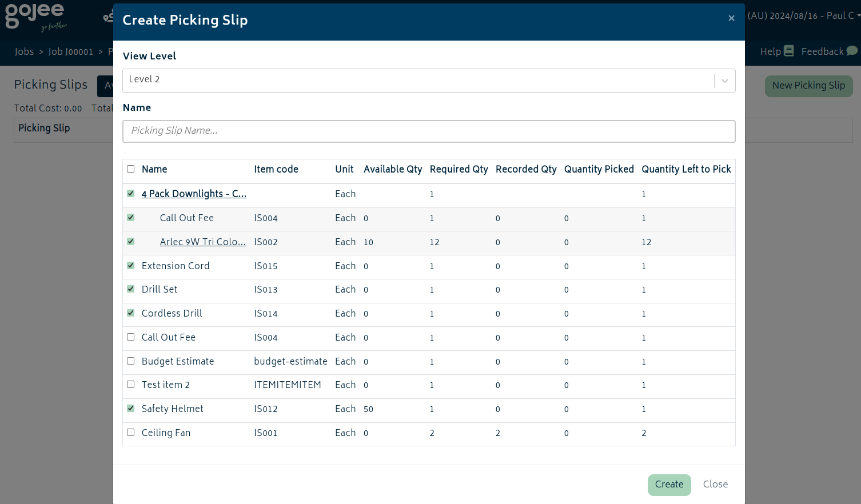Check the unindented Call Out Fee IS004 checkbox
The height and width of the screenshot is (504, 861).
131,337
